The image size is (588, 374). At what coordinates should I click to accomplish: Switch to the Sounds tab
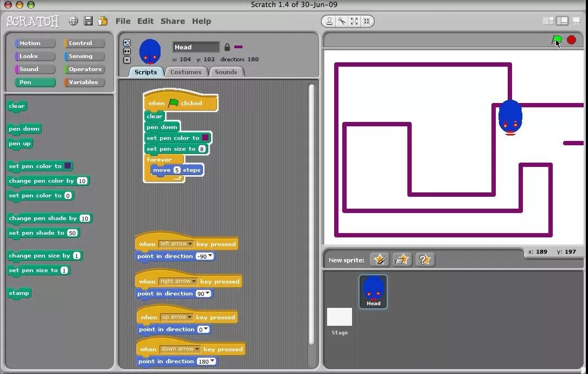[226, 72]
